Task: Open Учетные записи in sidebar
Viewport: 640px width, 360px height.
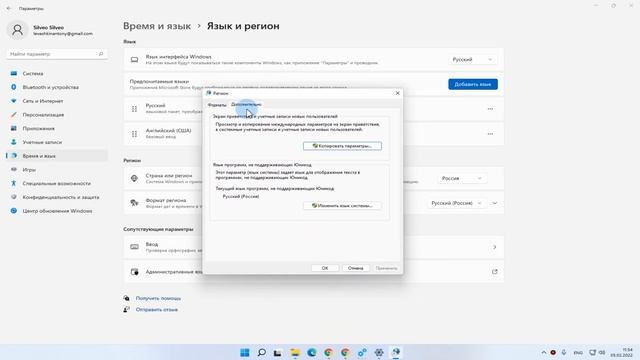Action: tap(57, 142)
